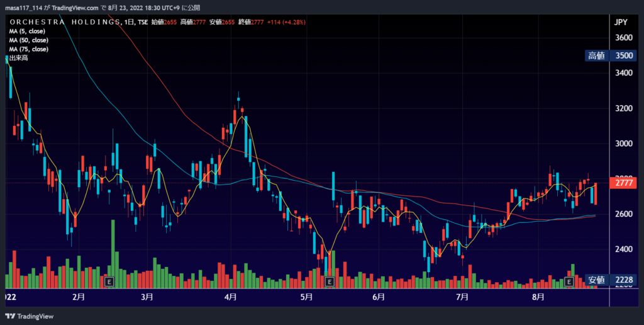This screenshot has width=644, height=325.
Task: Click the +114 (+4.28%) change value
Action: point(286,22)
